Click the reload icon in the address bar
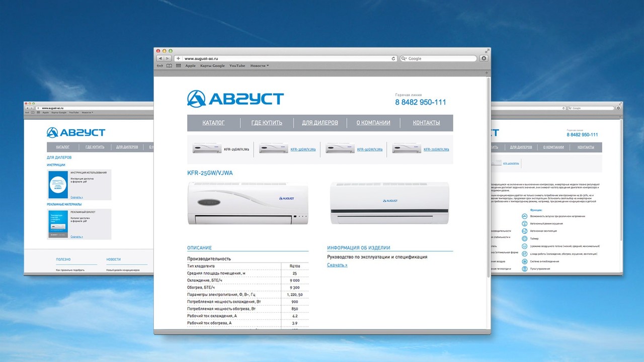Viewport: 644px width, 362px height. [x=393, y=58]
